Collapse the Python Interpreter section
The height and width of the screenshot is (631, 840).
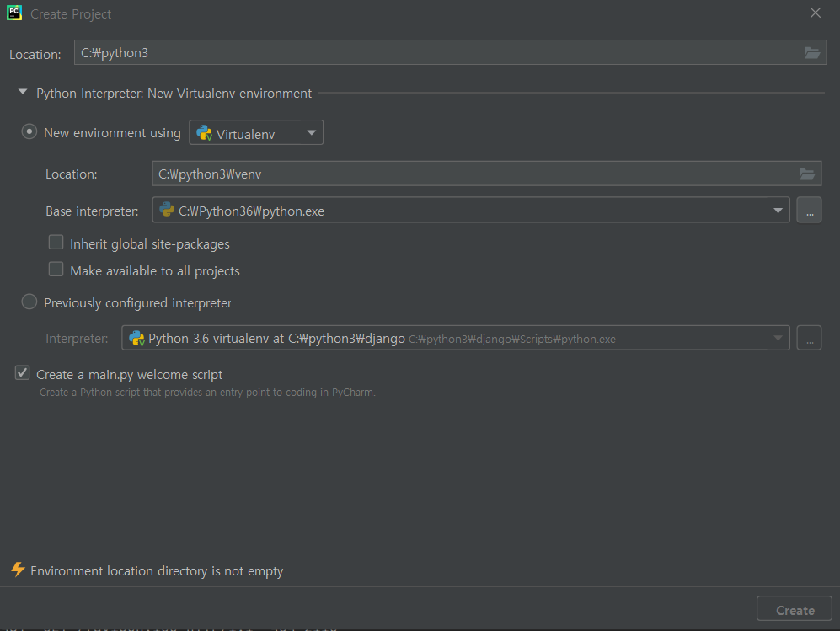click(23, 92)
